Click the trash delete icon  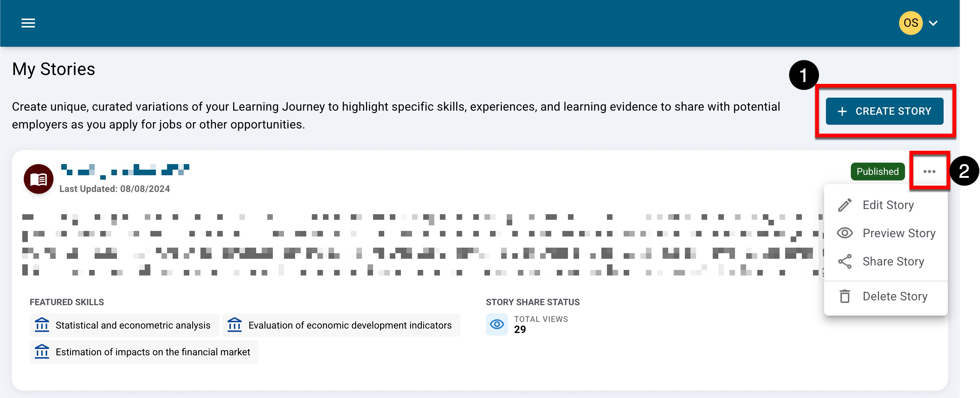(x=845, y=296)
